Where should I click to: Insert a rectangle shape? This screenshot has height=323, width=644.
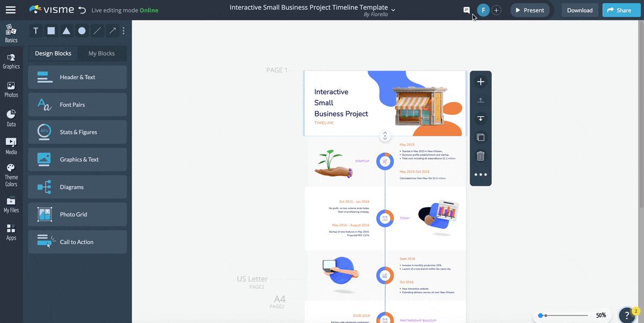click(x=50, y=31)
